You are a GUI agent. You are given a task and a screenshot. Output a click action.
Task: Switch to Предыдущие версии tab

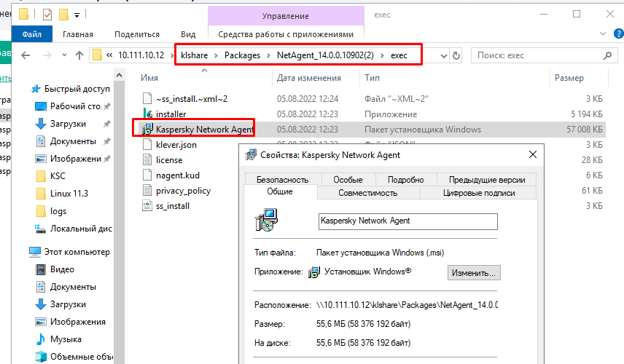pos(487,180)
